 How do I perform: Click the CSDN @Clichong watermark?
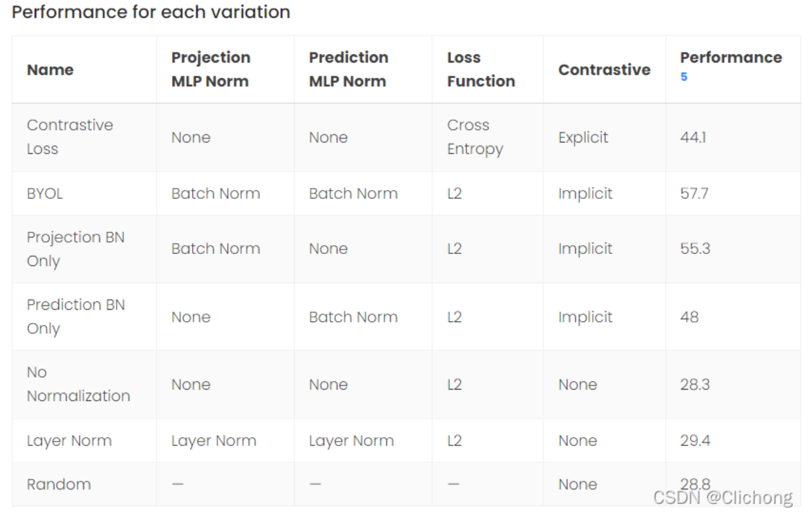click(723, 497)
